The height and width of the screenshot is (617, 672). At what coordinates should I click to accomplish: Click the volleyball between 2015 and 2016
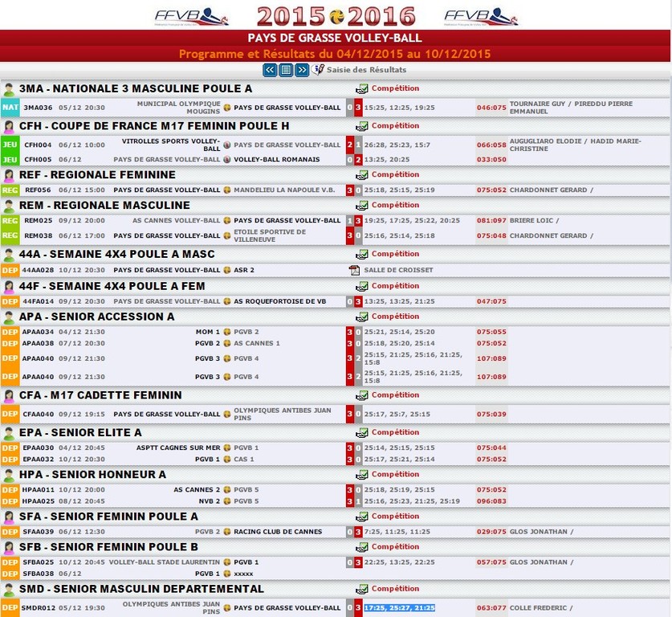pos(336,16)
